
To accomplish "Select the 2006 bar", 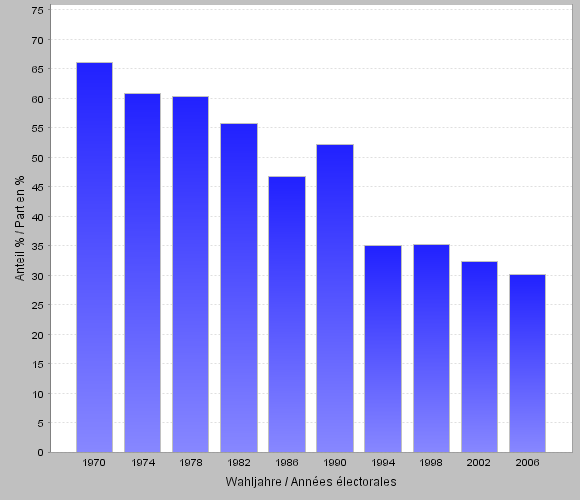I will coord(527,364).
